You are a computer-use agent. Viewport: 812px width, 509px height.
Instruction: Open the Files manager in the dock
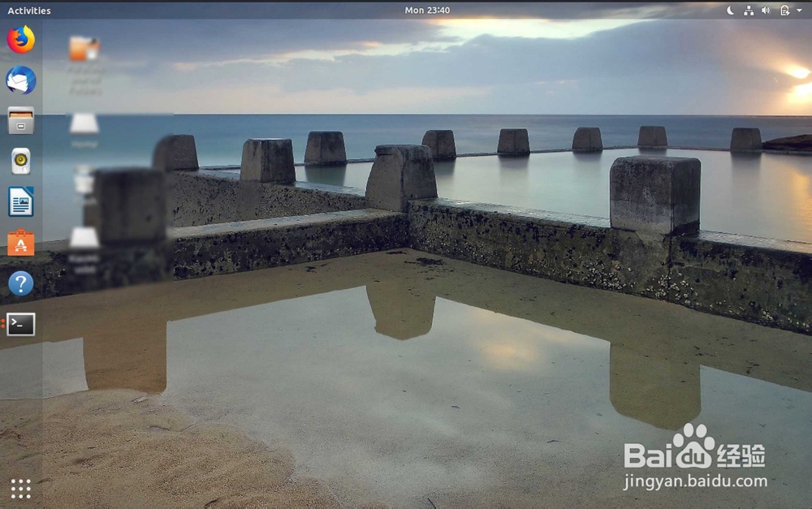[21, 120]
